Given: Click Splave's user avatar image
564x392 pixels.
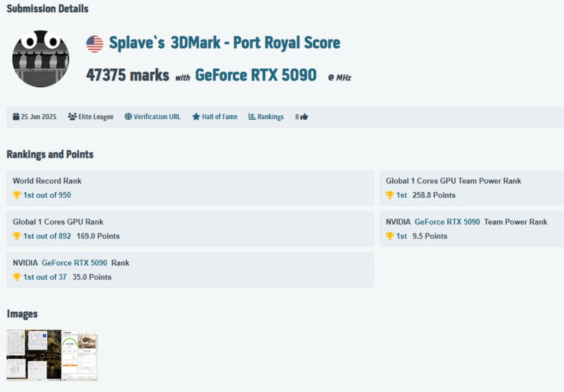Looking at the screenshot, I should coord(41,59).
